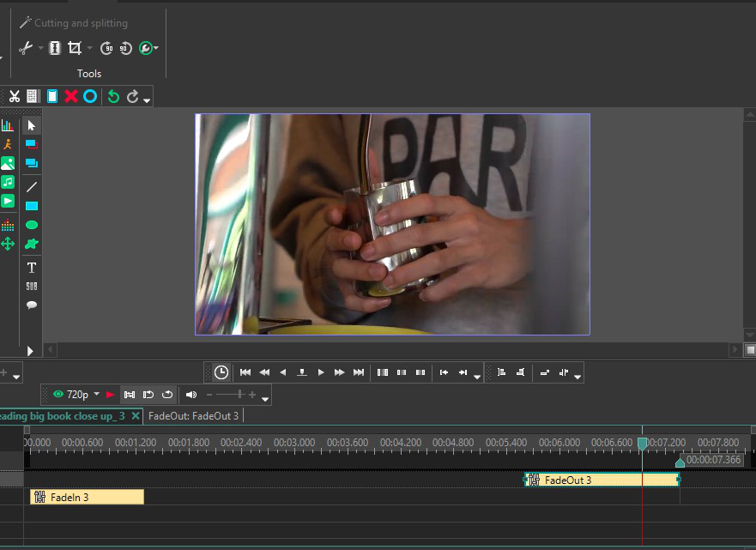Paste from the clipboard icon
The height and width of the screenshot is (550, 756).
tap(52, 96)
